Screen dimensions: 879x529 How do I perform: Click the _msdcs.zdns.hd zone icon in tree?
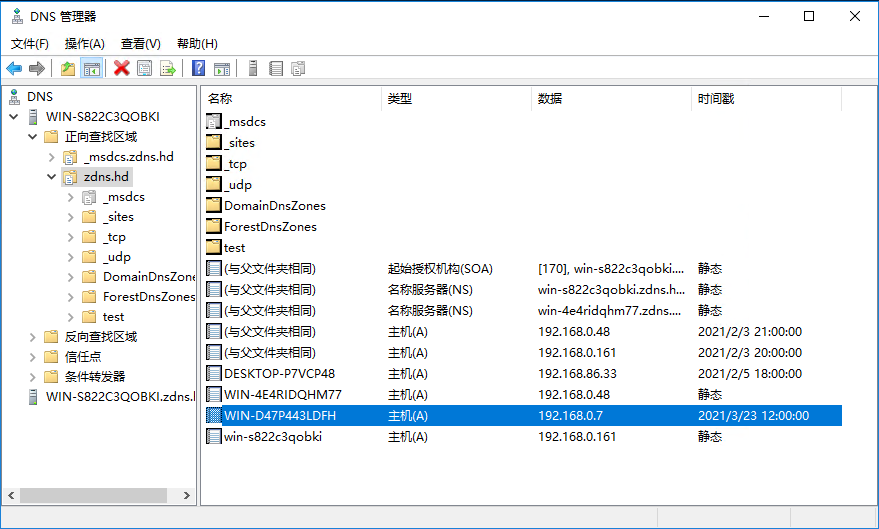(70, 157)
